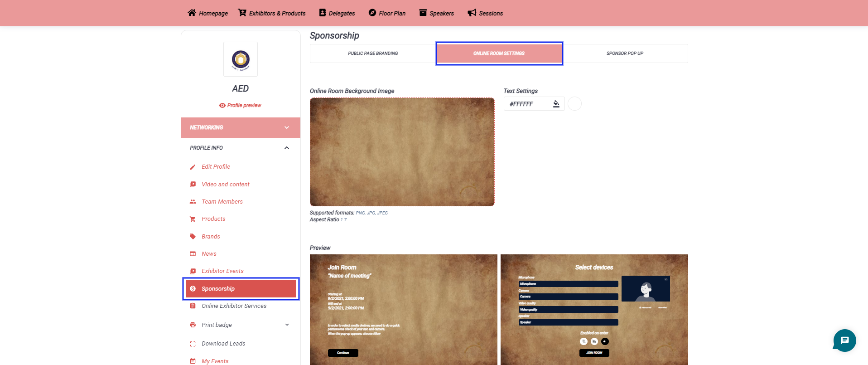Collapse the Profile Info section

coord(286,148)
